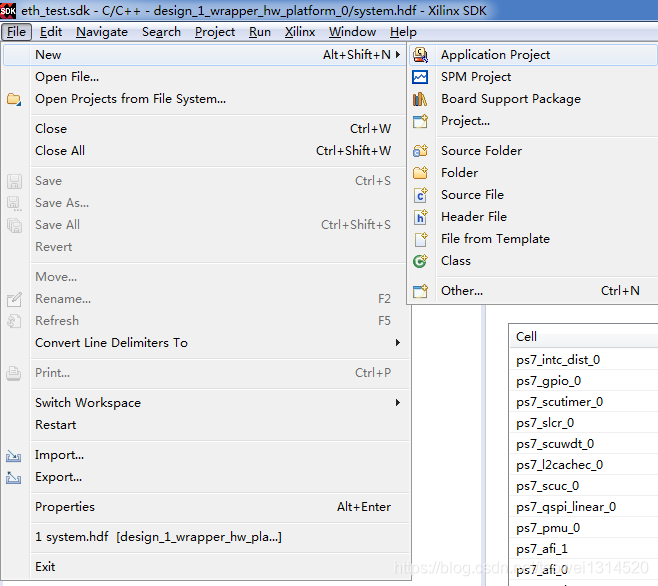The width and height of the screenshot is (658, 586).
Task: Select Board Support Package entry
Action: [x=533, y=99]
